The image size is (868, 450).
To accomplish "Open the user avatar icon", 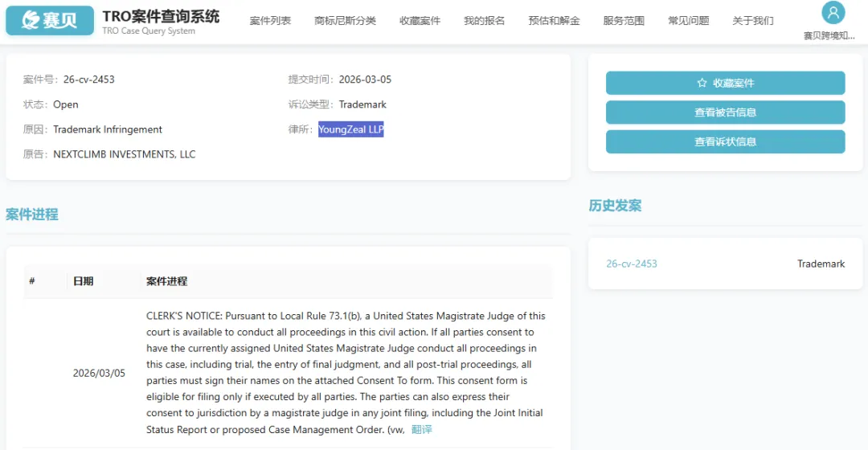I will click(833, 12).
